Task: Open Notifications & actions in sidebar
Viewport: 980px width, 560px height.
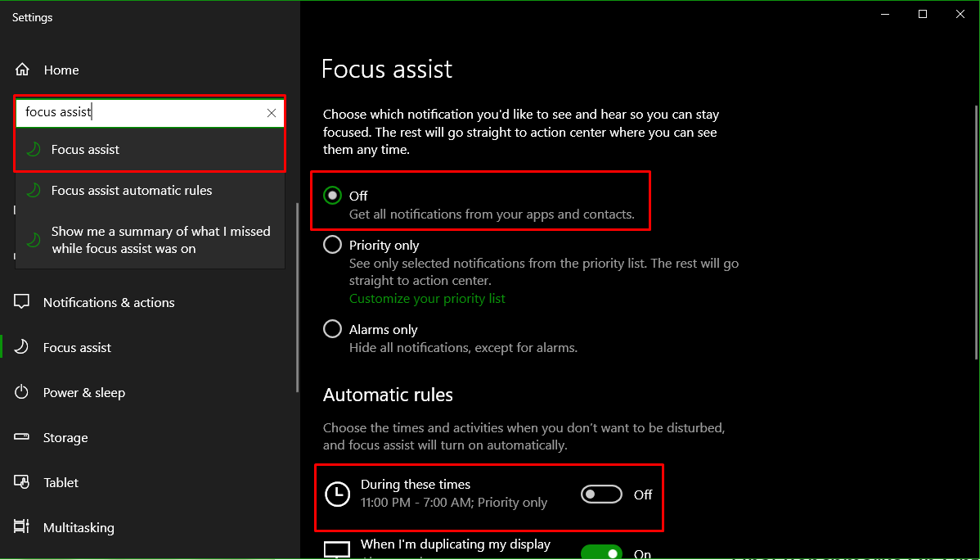Action: 109,303
